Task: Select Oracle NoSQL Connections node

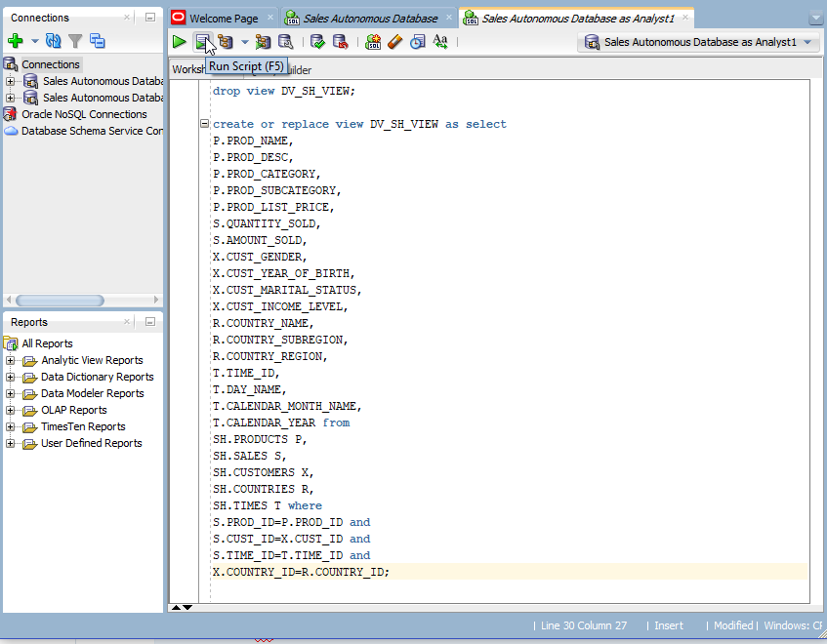Action: point(84,114)
